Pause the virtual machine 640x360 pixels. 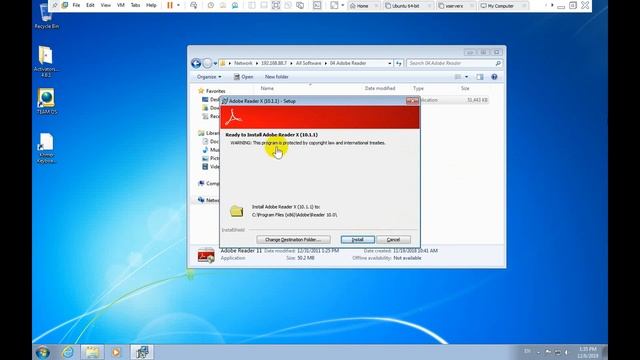point(170,5)
